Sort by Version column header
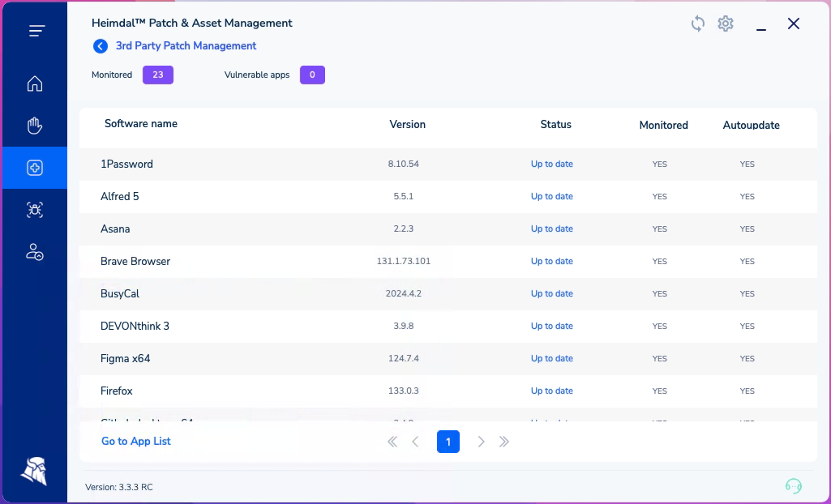Image resolution: width=831 pixels, height=504 pixels. point(408,125)
